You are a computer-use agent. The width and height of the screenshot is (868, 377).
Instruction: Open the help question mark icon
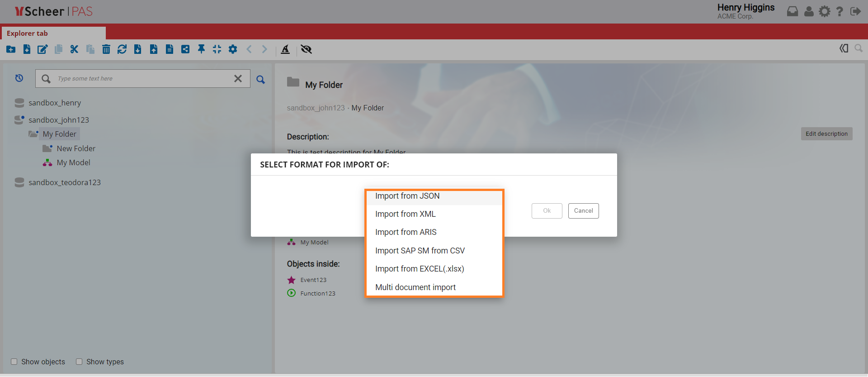tap(840, 11)
